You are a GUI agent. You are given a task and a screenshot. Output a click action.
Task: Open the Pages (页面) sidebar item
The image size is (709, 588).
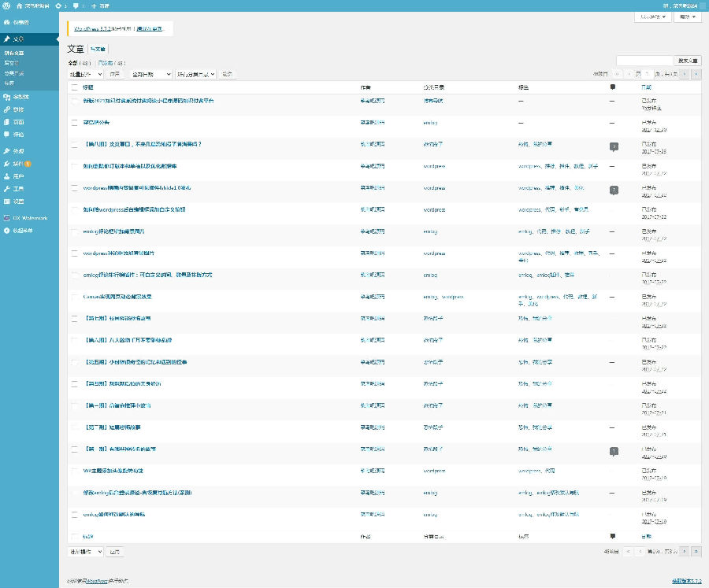click(x=29, y=122)
